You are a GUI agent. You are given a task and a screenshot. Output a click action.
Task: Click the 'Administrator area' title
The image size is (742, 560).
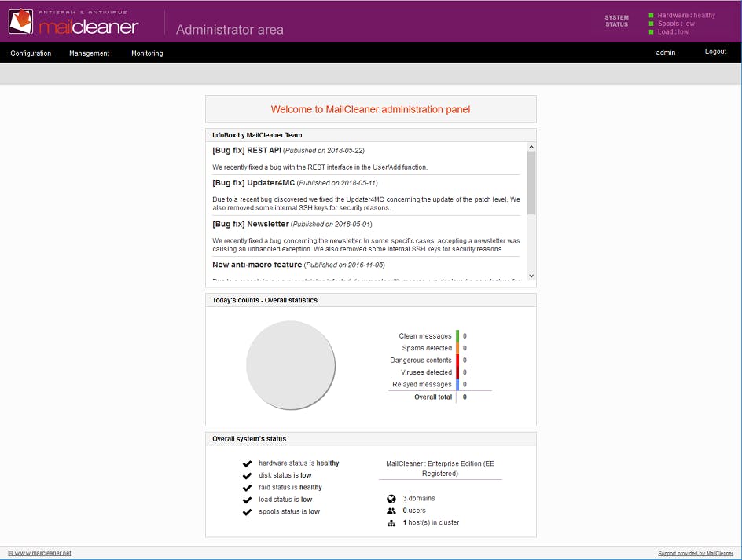(x=230, y=30)
